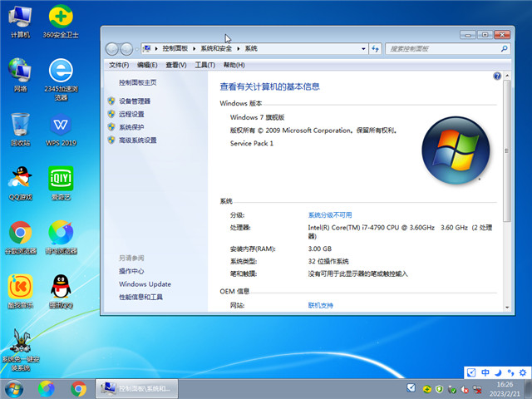The height and width of the screenshot is (399, 532).
Task: Open IME settings gear icon
Action: pyautogui.click(x=523, y=372)
